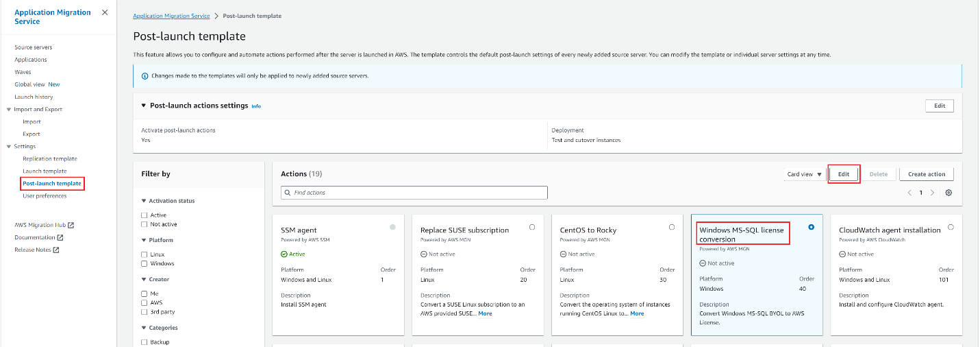Collapse Post-launch actions settings section
Screen dimensions: 980x347
point(143,106)
